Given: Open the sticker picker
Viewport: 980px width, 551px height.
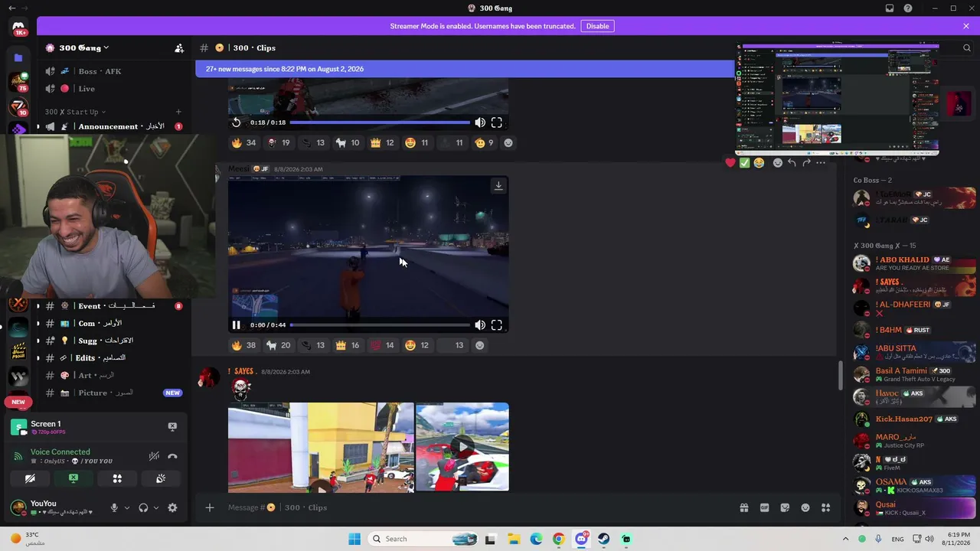Looking at the screenshot, I should (x=785, y=507).
